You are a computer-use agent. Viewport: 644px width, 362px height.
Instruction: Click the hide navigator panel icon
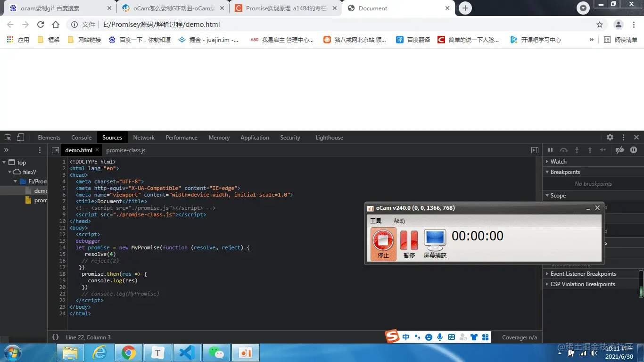[55, 150]
